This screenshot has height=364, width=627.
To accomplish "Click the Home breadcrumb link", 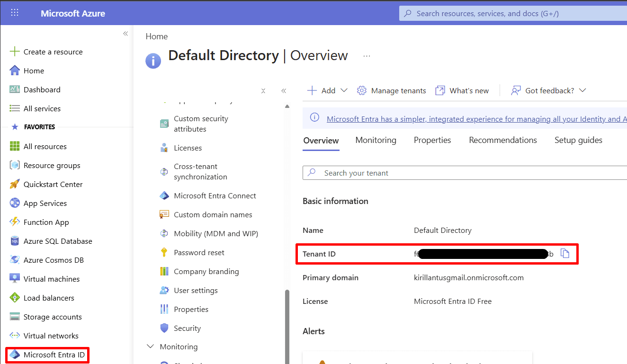I will tap(157, 36).
